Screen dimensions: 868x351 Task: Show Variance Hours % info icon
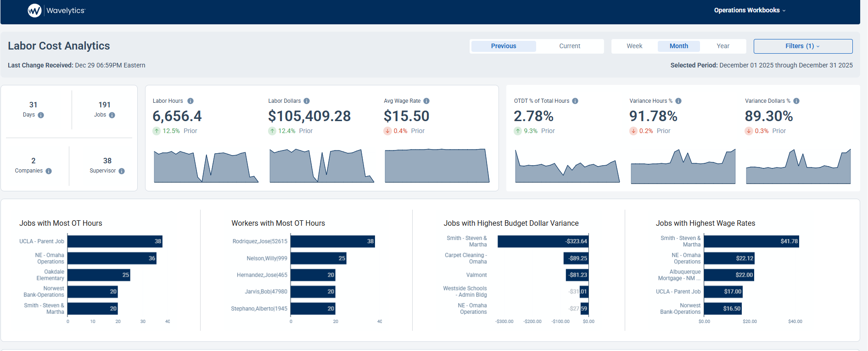click(x=678, y=101)
